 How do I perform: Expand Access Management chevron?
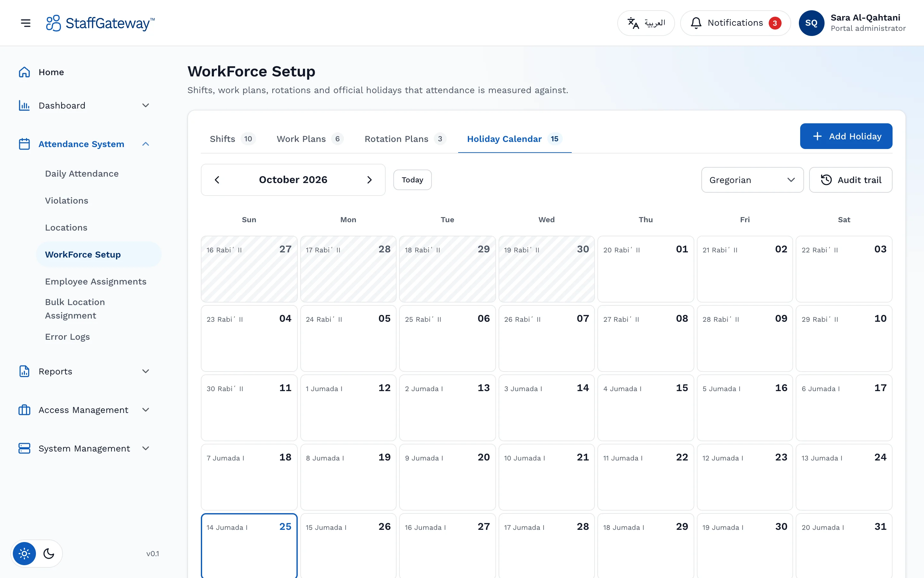[145, 410]
